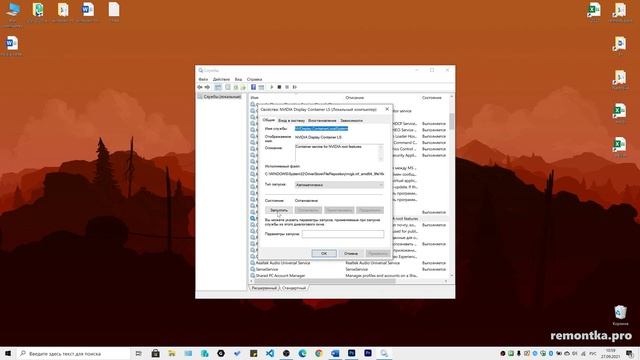Close the NVIDIA Display Container properties dialog
640x360 pixels.
point(387,109)
